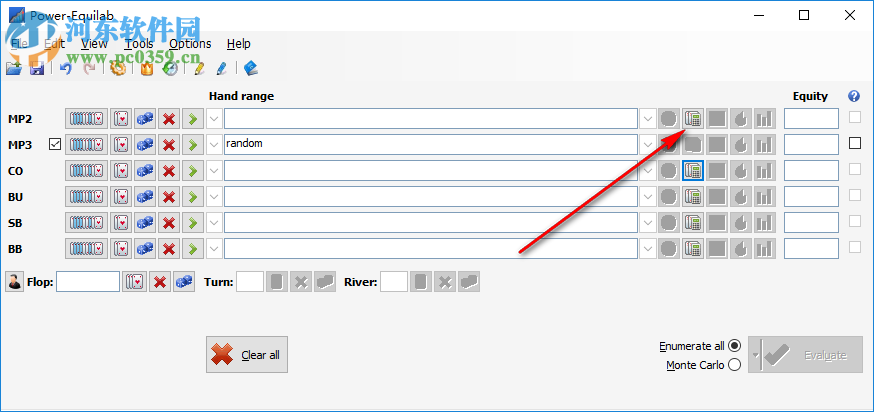The width and height of the screenshot is (874, 412).
Task: Open the hand range selector for CO
Action: 86,171
